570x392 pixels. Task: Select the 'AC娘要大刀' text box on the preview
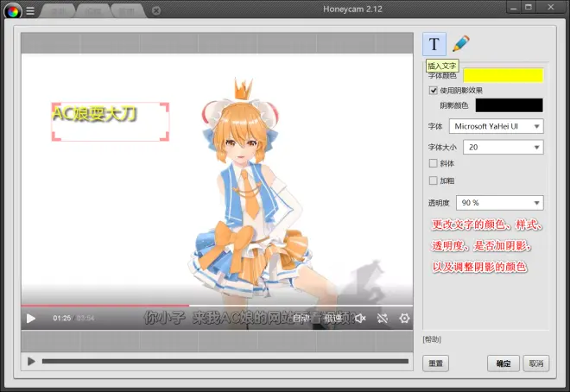tap(111, 122)
